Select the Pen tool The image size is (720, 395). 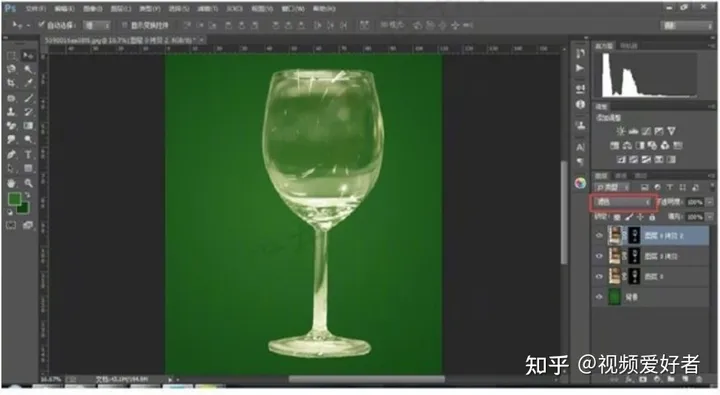pyautogui.click(x=11, y=154)
